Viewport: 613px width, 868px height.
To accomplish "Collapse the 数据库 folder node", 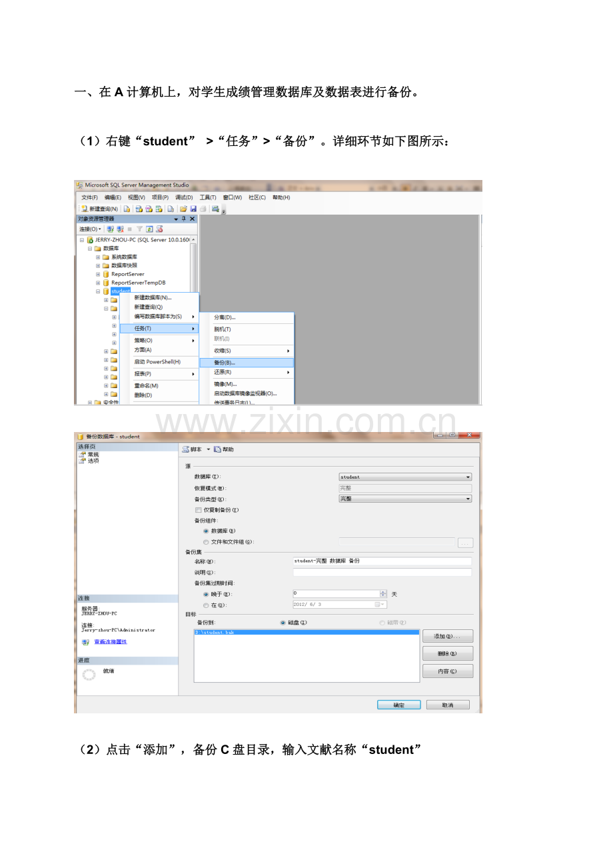I will 90,248.
